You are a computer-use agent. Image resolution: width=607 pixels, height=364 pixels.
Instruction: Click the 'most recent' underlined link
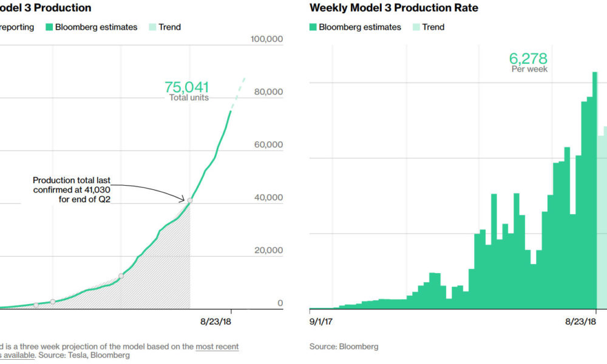(x=217, y=346)
